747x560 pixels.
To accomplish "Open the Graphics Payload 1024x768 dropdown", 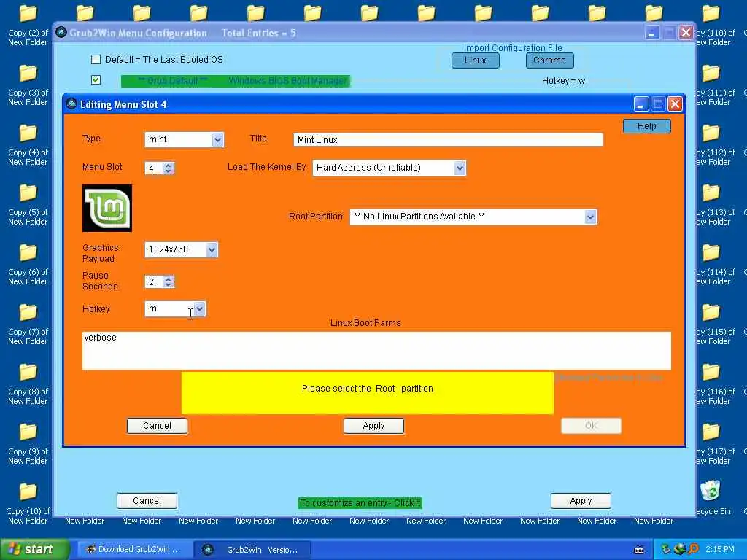I will pos(212,249).
